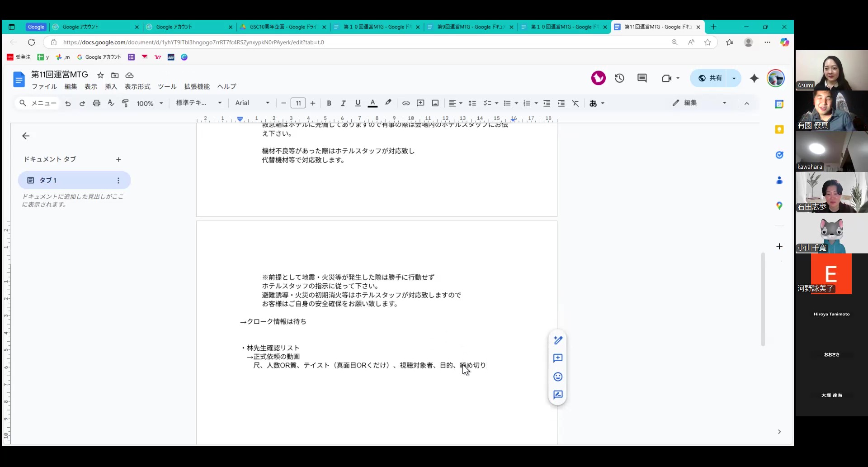Open the comments panel icon

click(642, 78)
